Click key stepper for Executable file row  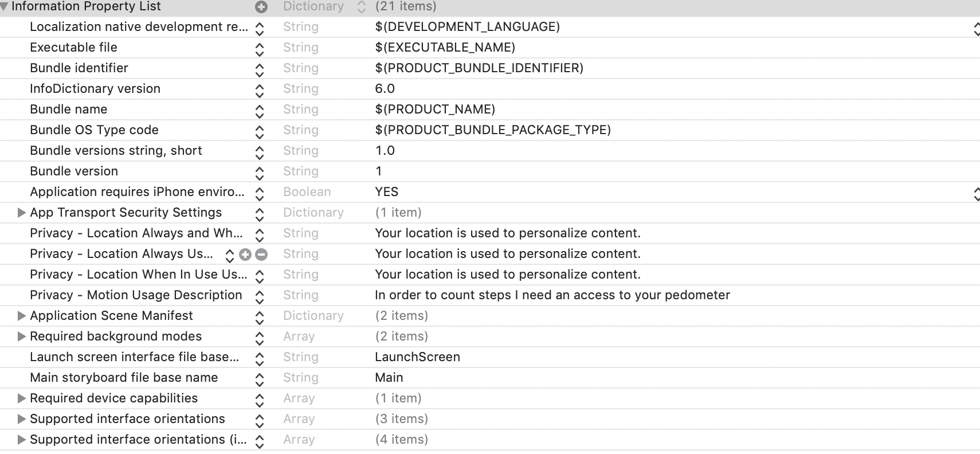[x=260, y=48]
